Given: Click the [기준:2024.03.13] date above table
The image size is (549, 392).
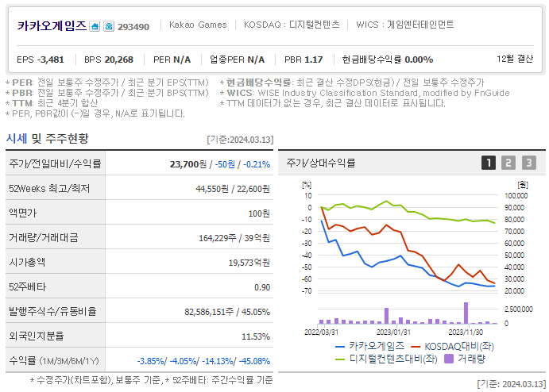Looking at the screenshot, I should [x=240, y=140].
